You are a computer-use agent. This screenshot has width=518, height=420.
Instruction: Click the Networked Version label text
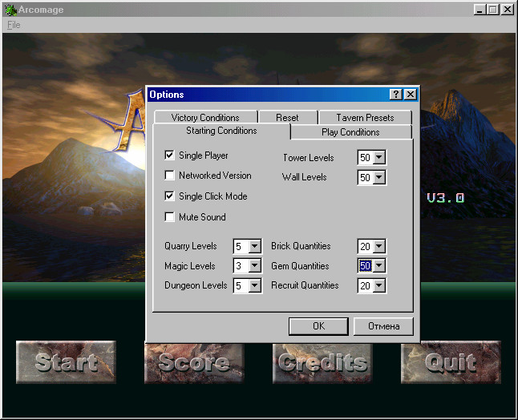click(x=215, y=176)
